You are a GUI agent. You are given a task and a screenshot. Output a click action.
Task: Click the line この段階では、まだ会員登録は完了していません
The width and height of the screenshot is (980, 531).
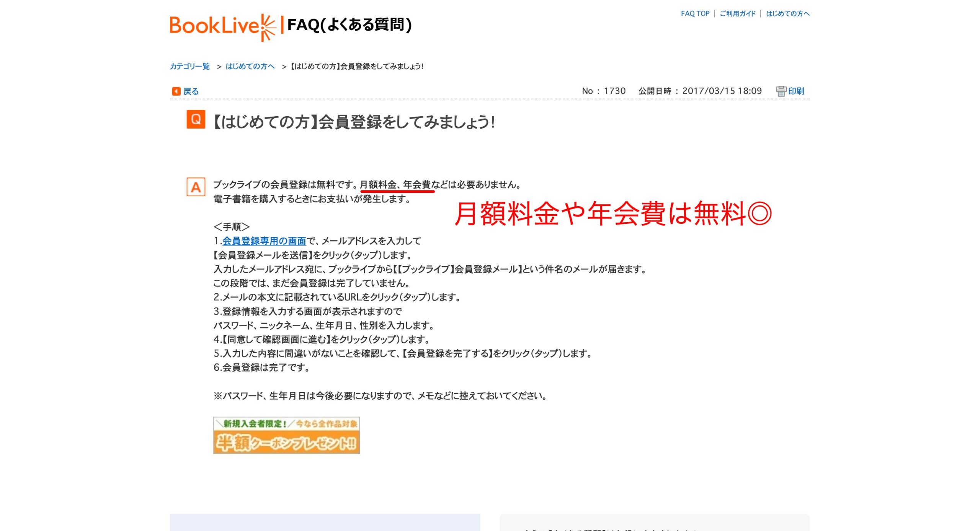pyautogui.click(x=312, y=283)
